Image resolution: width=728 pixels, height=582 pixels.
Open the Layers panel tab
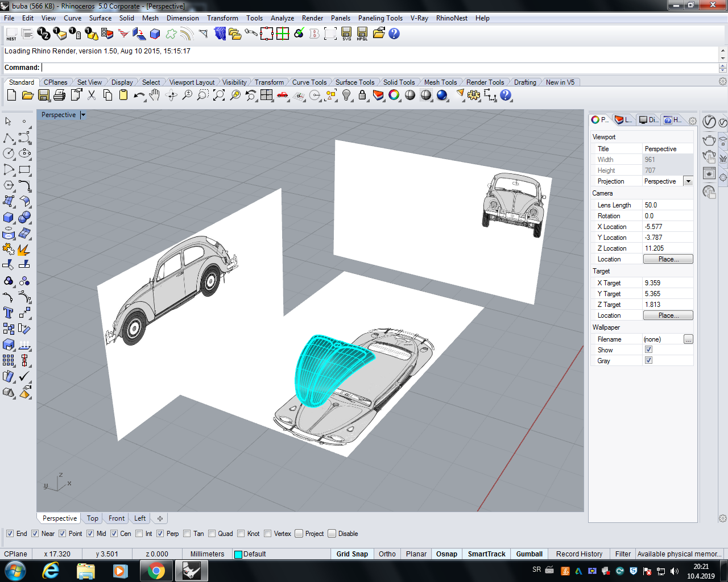pos(623,120)
